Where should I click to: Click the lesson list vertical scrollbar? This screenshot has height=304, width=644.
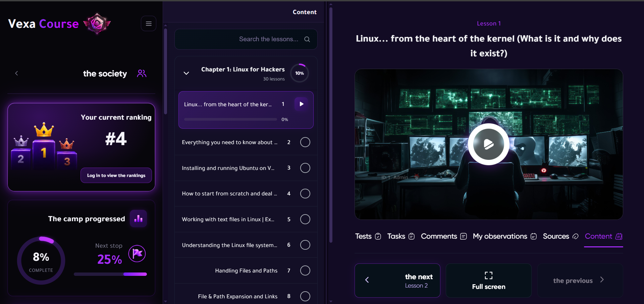(x=165, y=71)
